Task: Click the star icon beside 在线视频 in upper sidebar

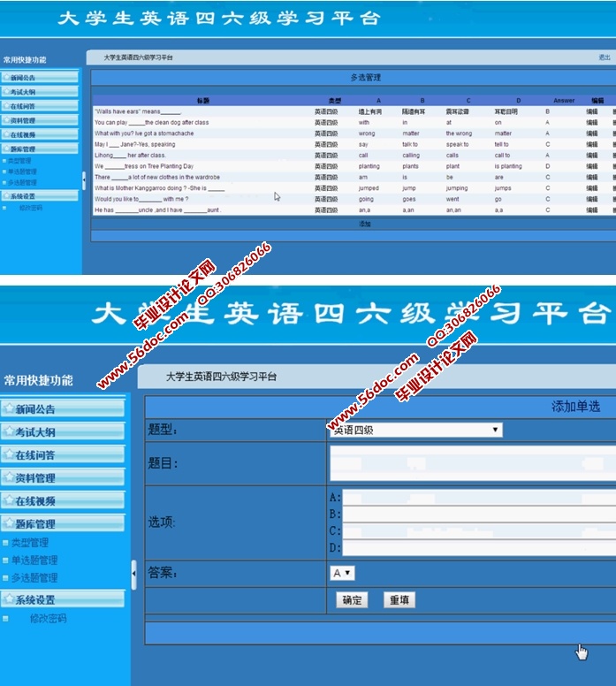Action: pos(6,134)
